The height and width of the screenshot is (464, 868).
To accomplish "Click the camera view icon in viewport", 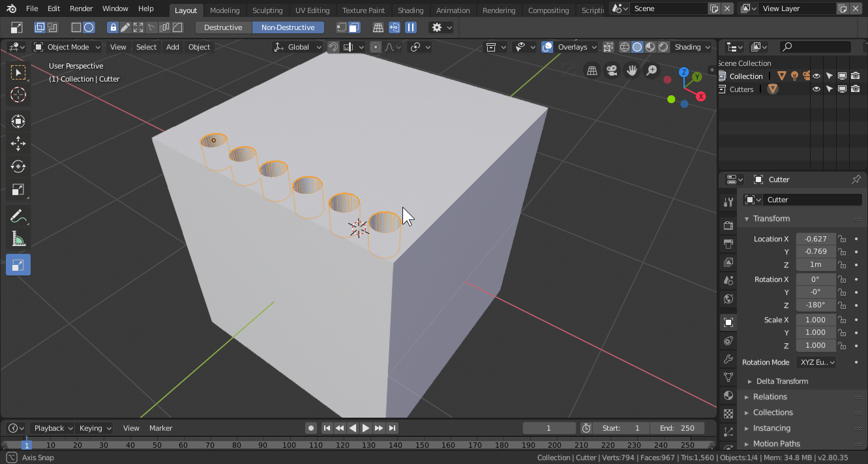I will [612, 70].
